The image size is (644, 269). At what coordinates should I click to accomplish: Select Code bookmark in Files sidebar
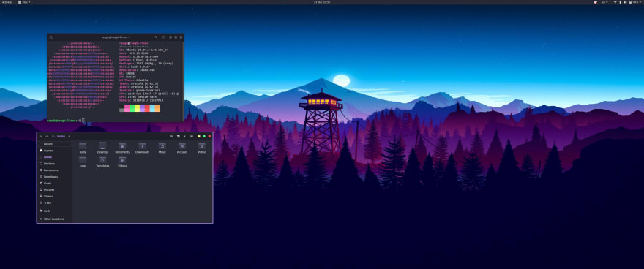(54, 211)
